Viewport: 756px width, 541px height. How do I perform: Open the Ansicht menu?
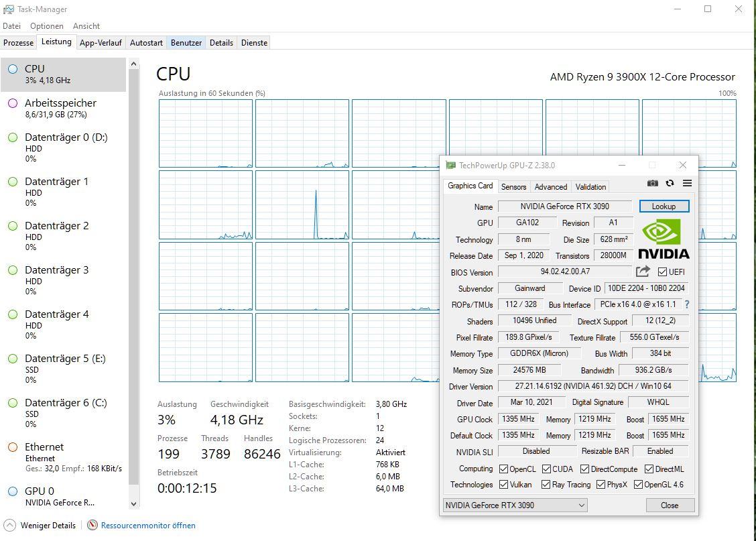(86, 26)
